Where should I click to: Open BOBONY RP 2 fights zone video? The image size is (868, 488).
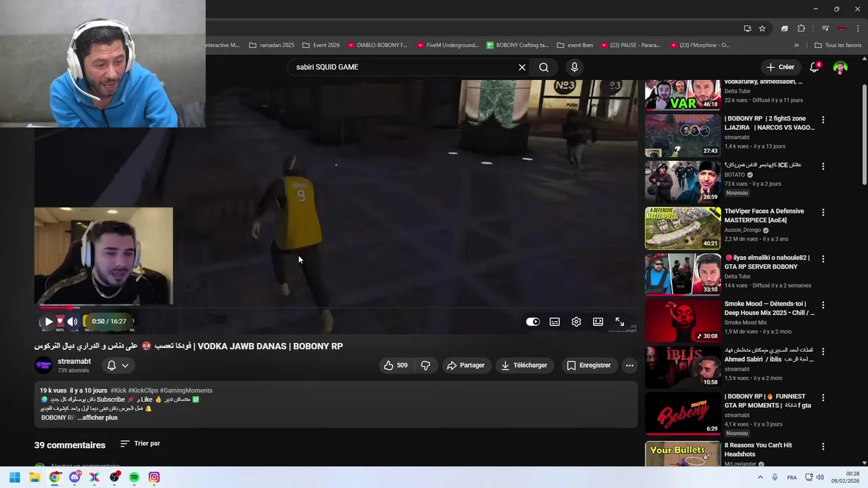coord(682,135)
